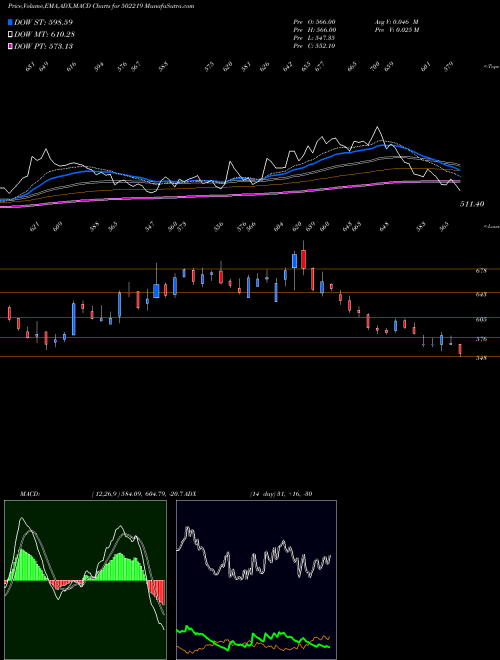Click the Pre L: 547.35 value
The image size is (500, 660).
(314, 38)
